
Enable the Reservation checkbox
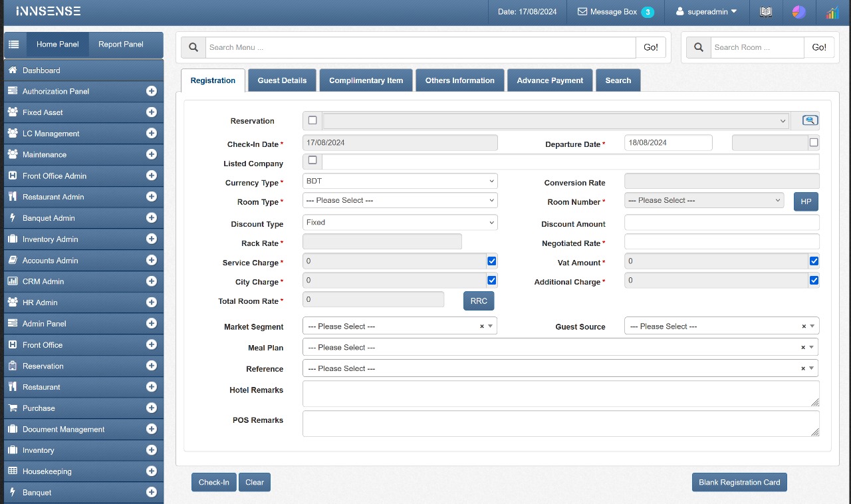coord(312,120)
